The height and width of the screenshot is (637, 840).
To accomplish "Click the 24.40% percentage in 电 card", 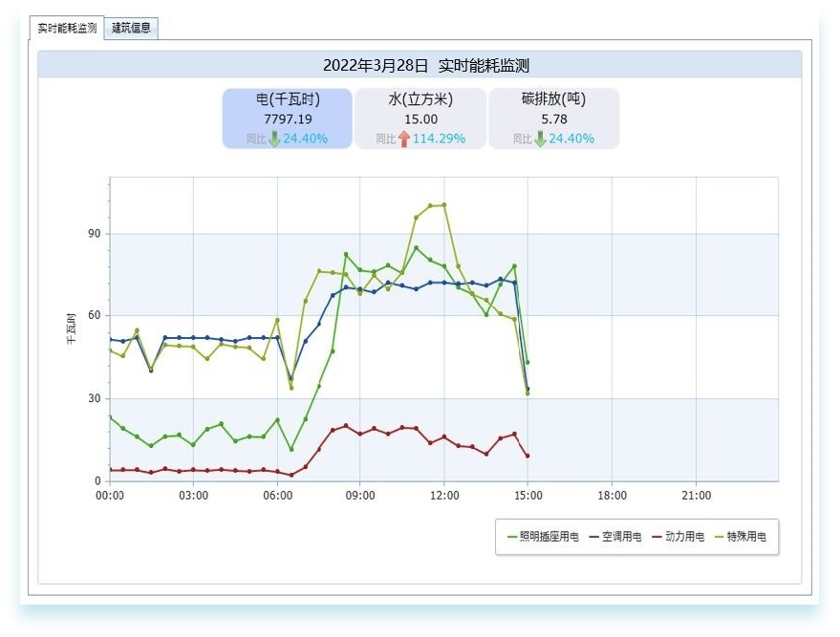I will [305, 138].
